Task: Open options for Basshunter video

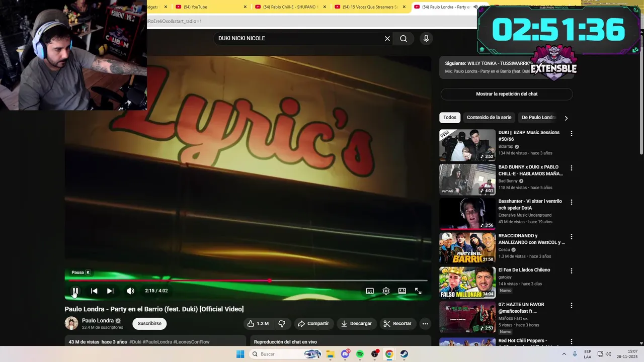Action: point(571,202)
